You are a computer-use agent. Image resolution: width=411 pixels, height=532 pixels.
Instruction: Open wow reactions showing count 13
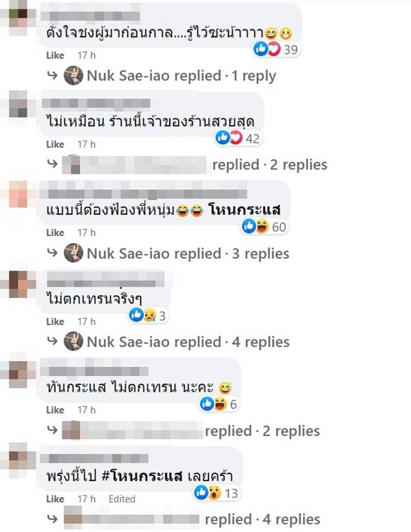(217, 493)
